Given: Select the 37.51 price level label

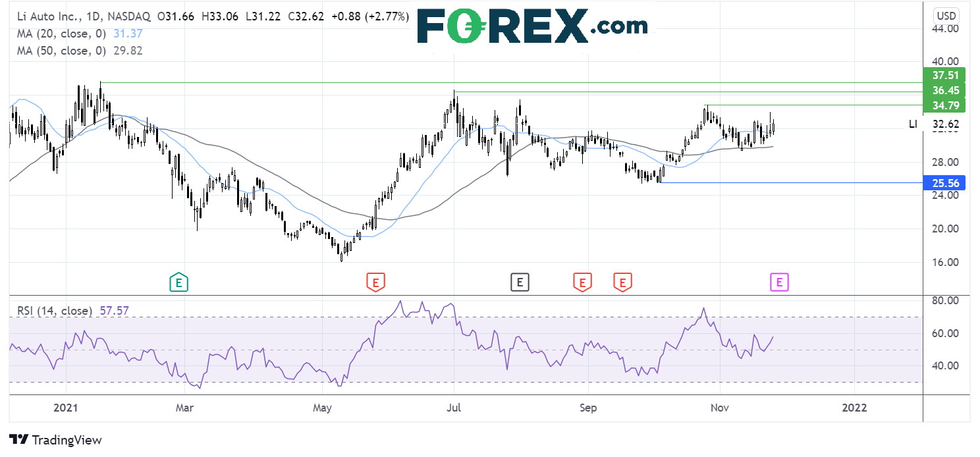Looking at the screenshot, I should (945, 74).
